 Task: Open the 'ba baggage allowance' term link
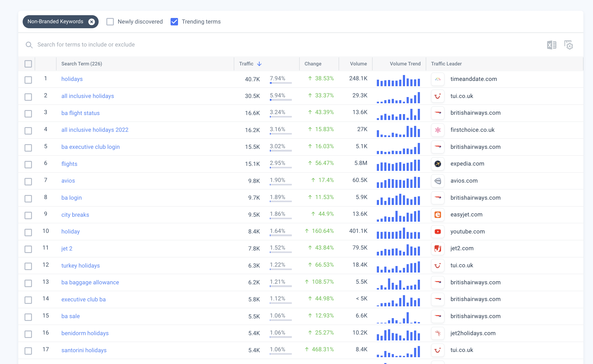90,282
